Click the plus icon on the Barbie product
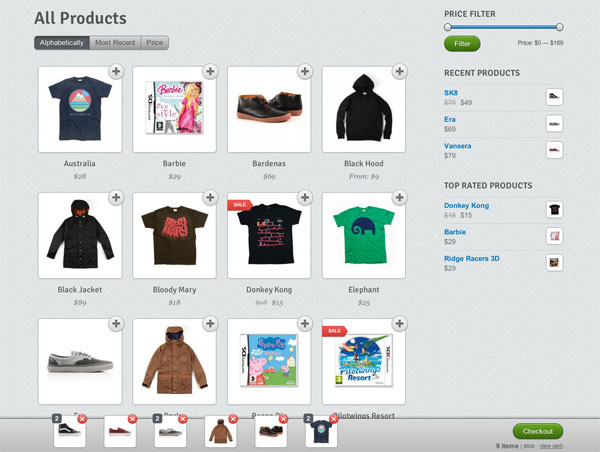Image resolution: width=600 pixels, height=452 pixels. tap(210, 71)
